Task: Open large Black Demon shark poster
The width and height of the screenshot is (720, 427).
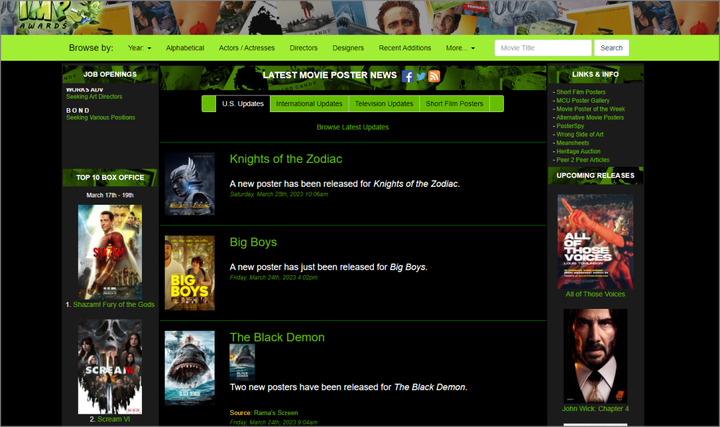Action: click(190, 368)
